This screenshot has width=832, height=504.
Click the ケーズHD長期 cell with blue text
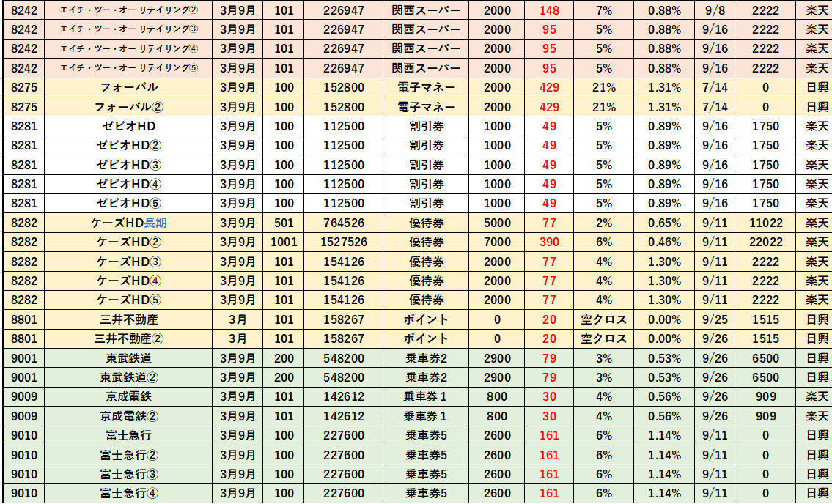pyautogui.click(x=128, y=223)
